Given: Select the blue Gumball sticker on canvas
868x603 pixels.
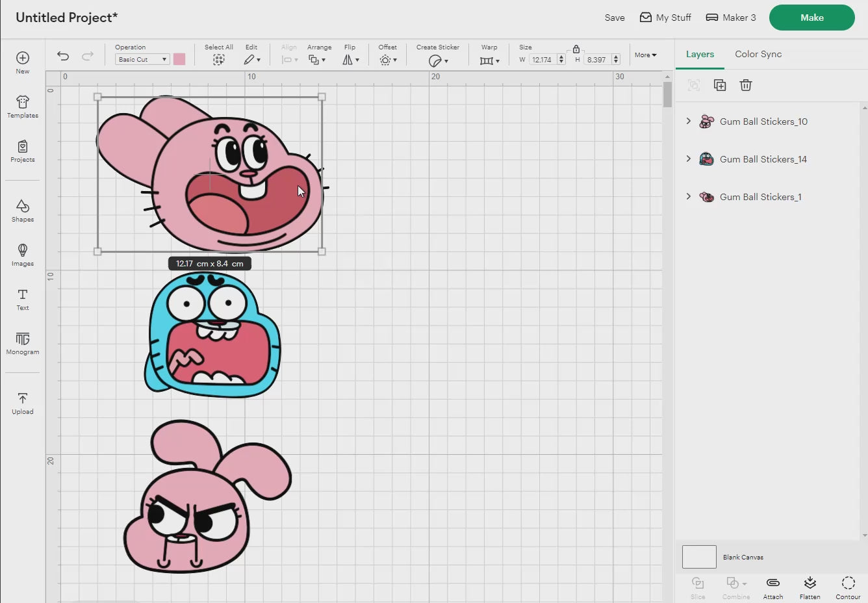Looking at the screenshot, I should (x=212, y=335).
